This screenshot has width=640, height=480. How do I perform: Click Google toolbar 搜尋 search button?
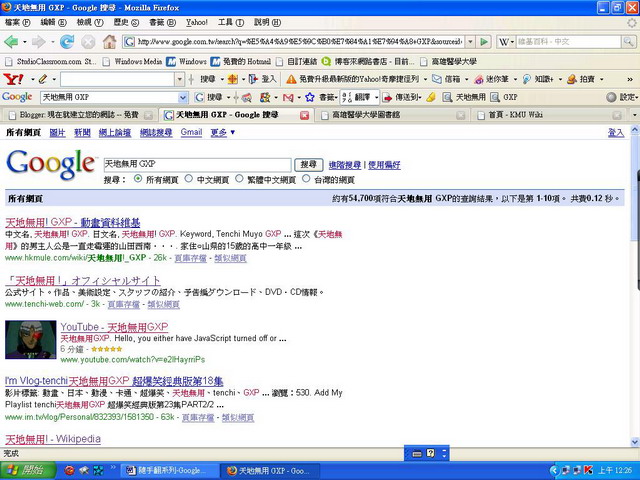coord(208,97)
